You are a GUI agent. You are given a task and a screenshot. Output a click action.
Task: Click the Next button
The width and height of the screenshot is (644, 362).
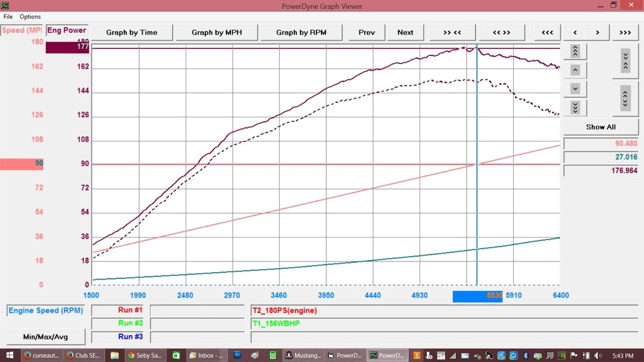406,33
